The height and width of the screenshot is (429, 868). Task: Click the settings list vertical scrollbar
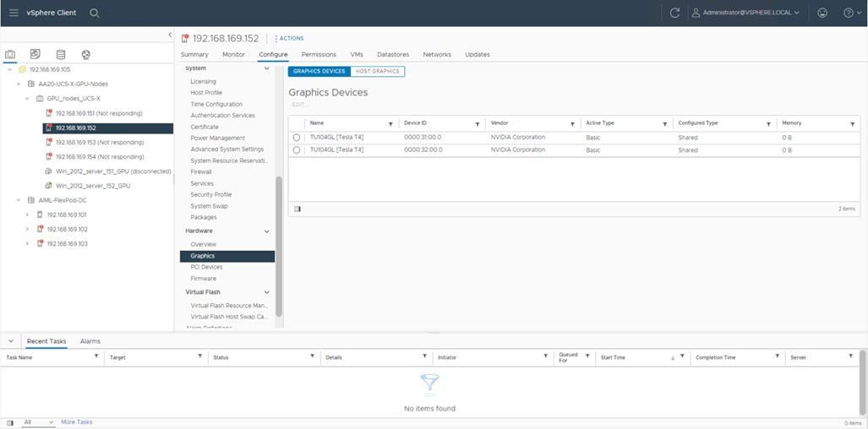[279, 246]
